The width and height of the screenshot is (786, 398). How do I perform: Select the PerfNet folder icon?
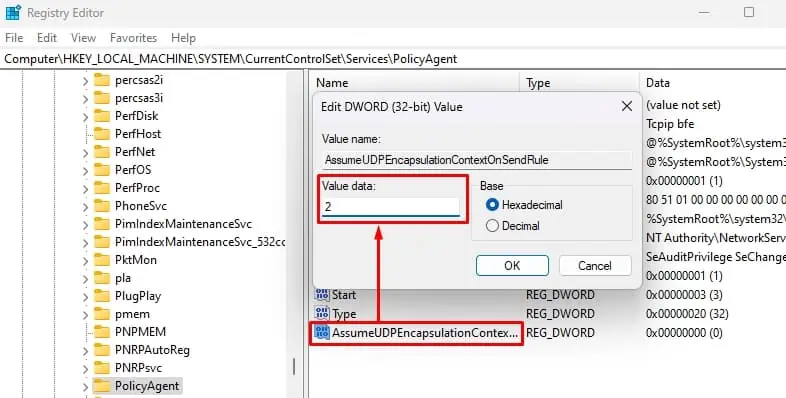point(102,152)
